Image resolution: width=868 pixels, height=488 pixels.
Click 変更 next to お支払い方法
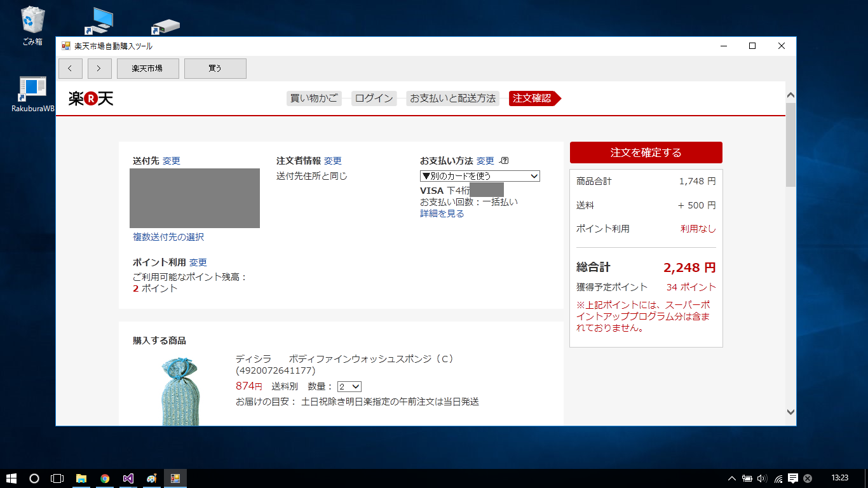point(485,161)
